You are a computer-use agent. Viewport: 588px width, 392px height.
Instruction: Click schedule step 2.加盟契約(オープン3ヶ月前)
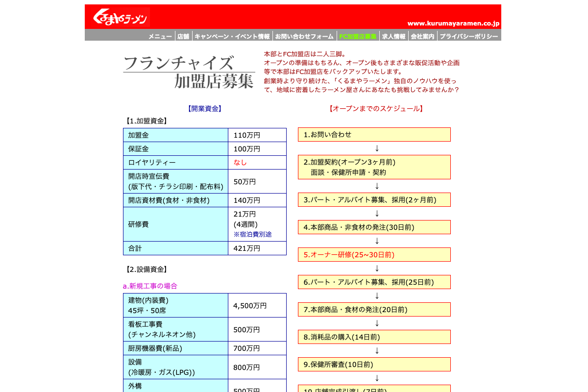coord(374,167)
